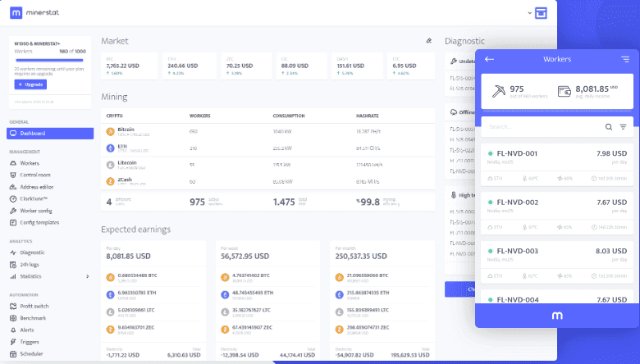Open worker FL-NVD-003 entry
Viewport: 640px width, 364px height.
(x=557, y=262)
